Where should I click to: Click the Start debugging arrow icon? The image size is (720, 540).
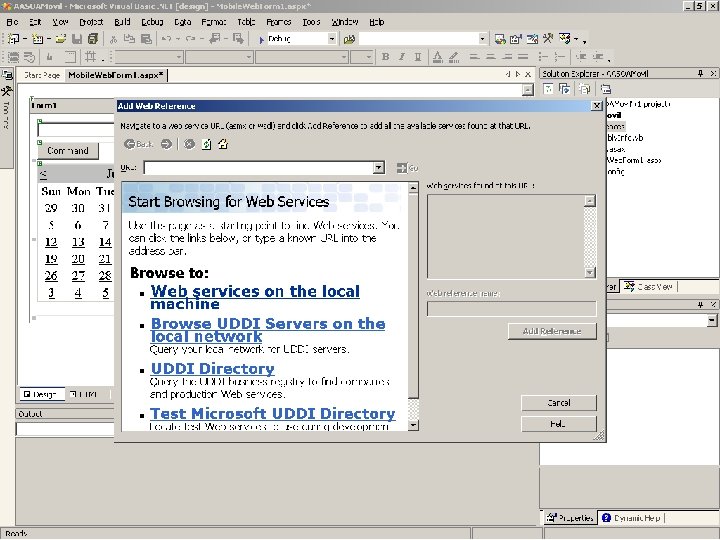pyautogui.click(x=261, y=39)
